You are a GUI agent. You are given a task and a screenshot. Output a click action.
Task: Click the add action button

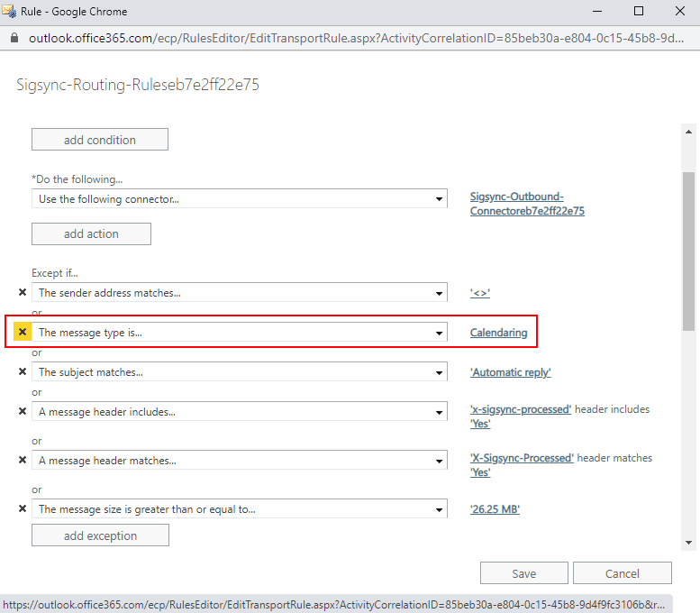pyautogui.click(x=91, y=233)
